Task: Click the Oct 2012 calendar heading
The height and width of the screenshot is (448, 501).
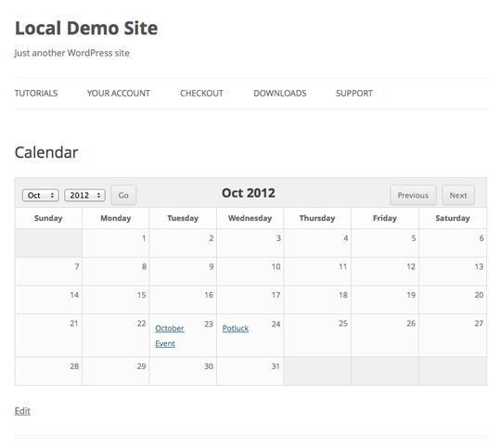Action: coord(249,193)
